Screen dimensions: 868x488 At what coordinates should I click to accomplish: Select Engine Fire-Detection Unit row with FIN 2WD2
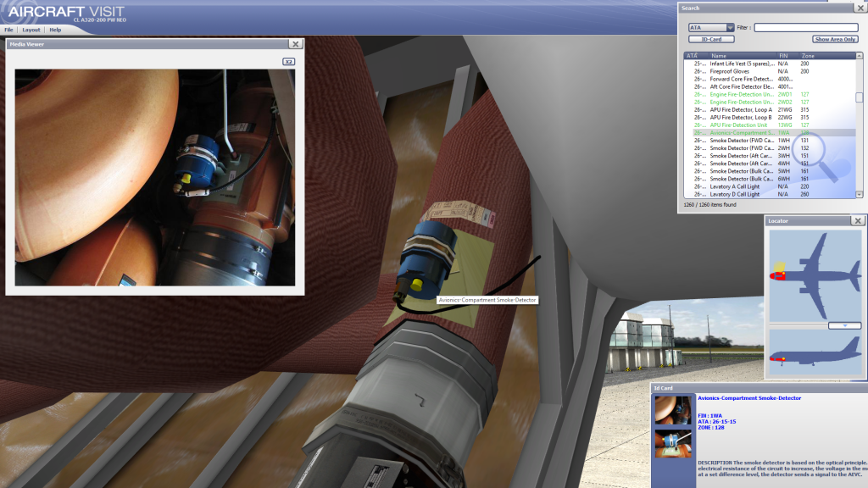click(x=770, y=103)
